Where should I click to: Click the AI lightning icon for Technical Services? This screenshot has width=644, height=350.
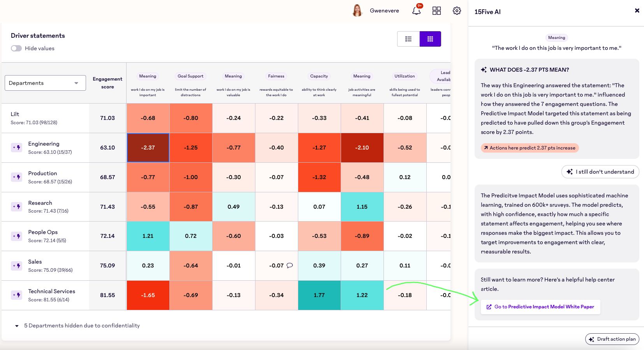(16, 295)
